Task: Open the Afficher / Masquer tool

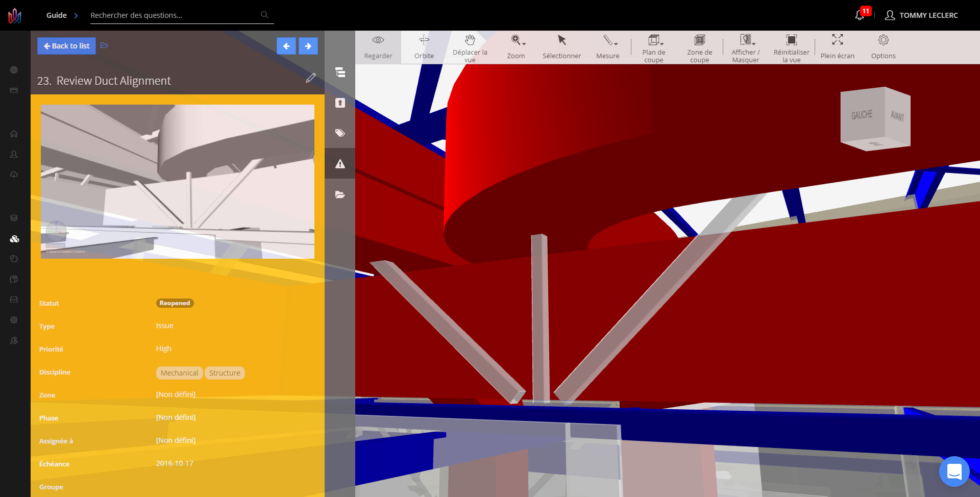Action: (746, 47)
